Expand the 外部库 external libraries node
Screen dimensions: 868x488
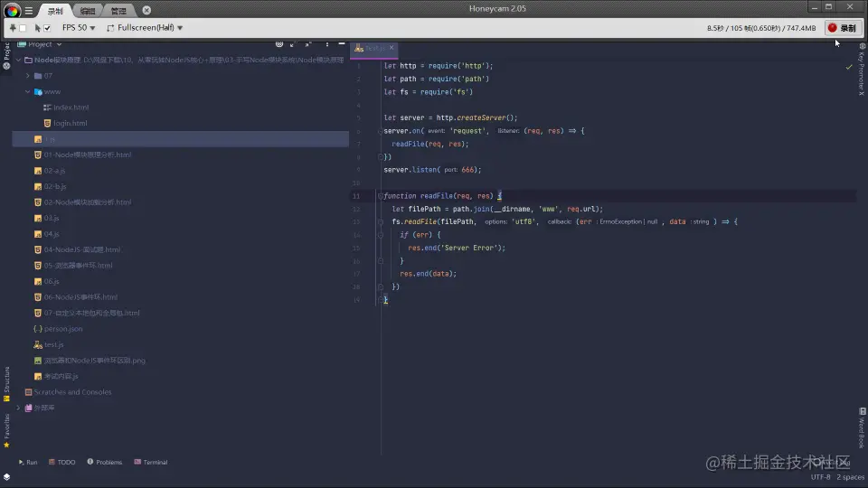pyautogui.click(x=19, y=408)
